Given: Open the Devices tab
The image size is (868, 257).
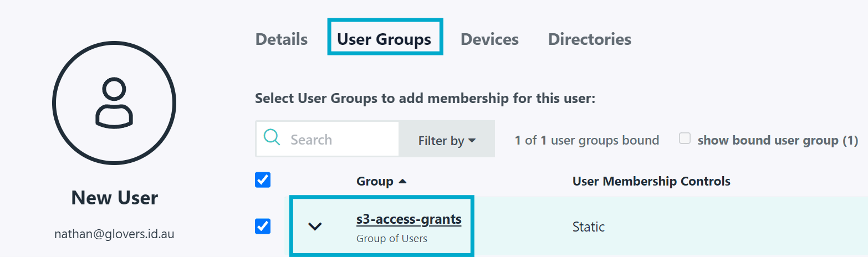Looking at the screenshot, I should click(489, 39).
